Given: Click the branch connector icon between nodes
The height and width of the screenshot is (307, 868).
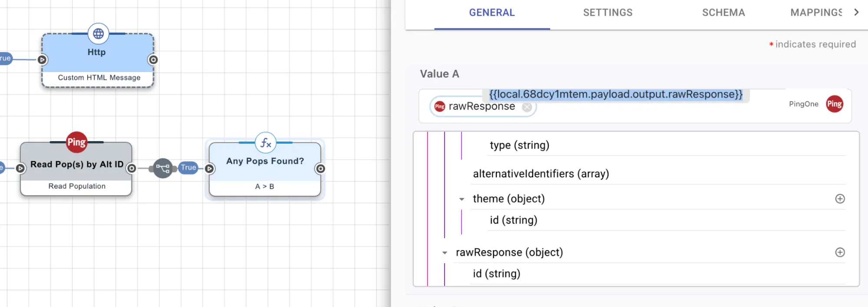Looking at the screenshot, I should 163,168.
